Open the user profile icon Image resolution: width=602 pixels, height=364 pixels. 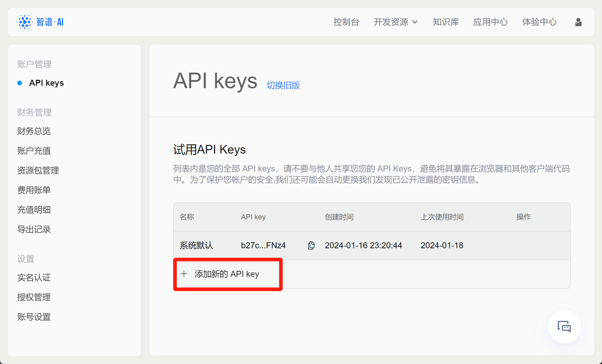[x=578, y=22]
